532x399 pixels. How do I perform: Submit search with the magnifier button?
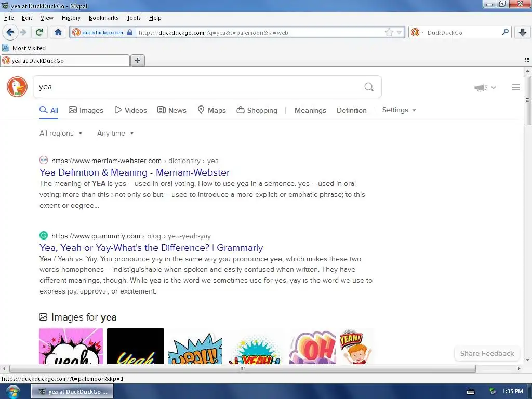click(369, 87)
